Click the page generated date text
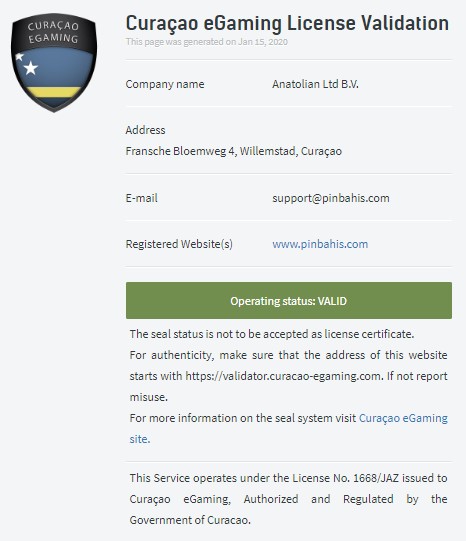Viewport: 466px width, 541px height. (x=207, y=42)
